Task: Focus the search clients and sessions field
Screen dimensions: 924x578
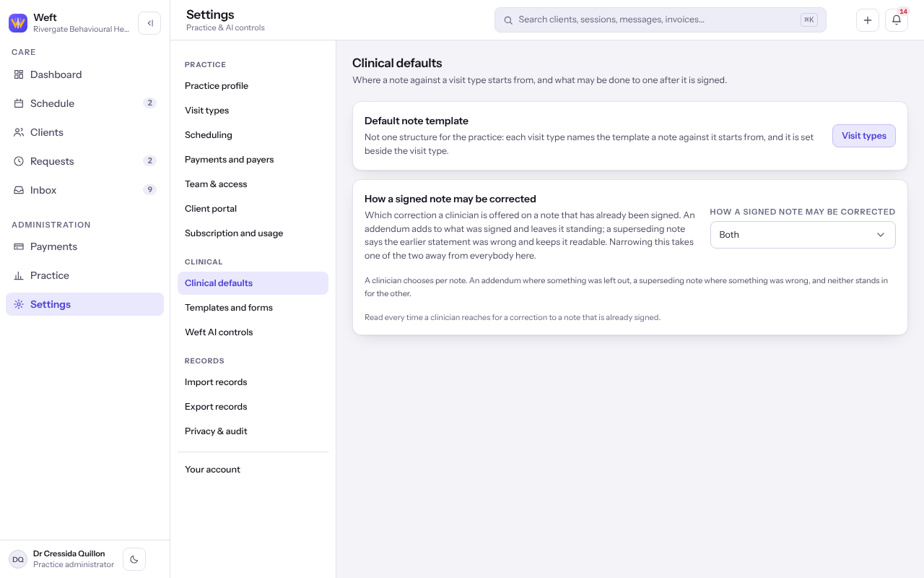Action: (661, 20)
